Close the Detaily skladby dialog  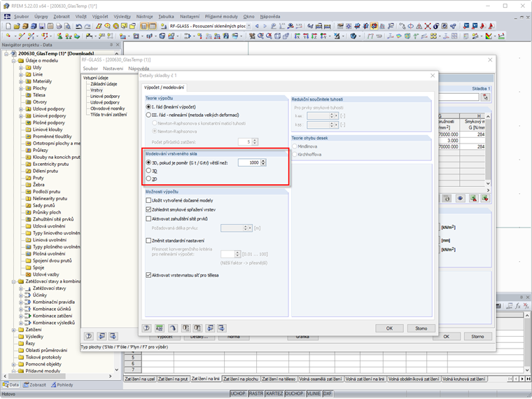(433, 76)
